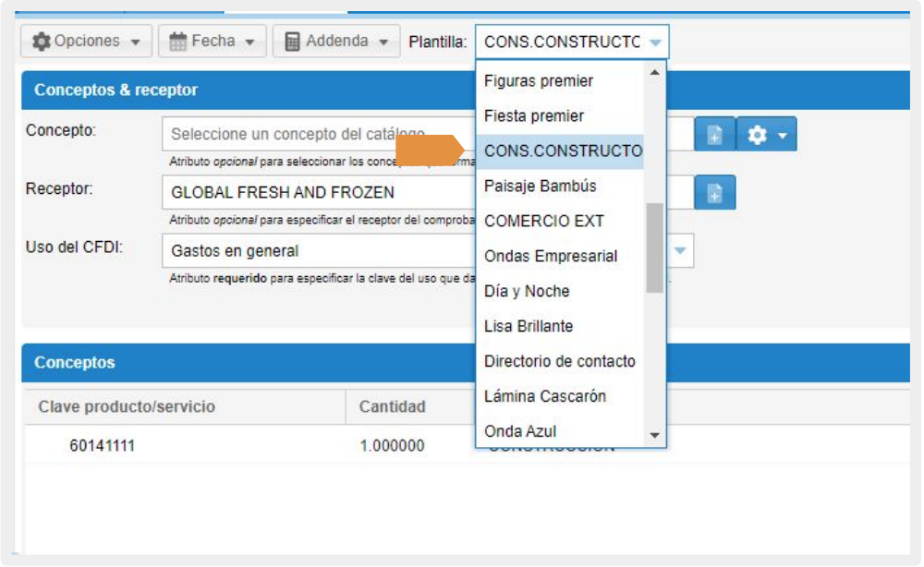Image resolution: width=924 pixels, height=567 pixels.
Task: Click the new receptor document icon
Action: coord(714,193)
